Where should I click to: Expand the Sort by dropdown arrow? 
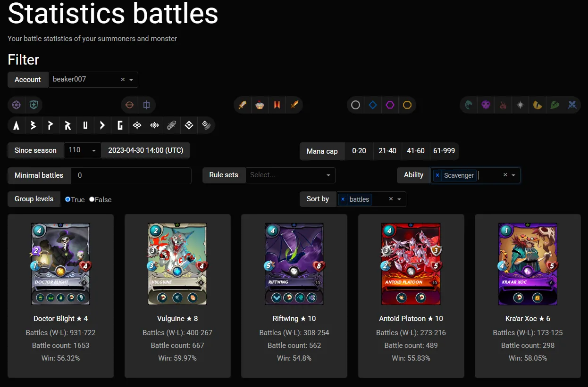tap(399, 199)
